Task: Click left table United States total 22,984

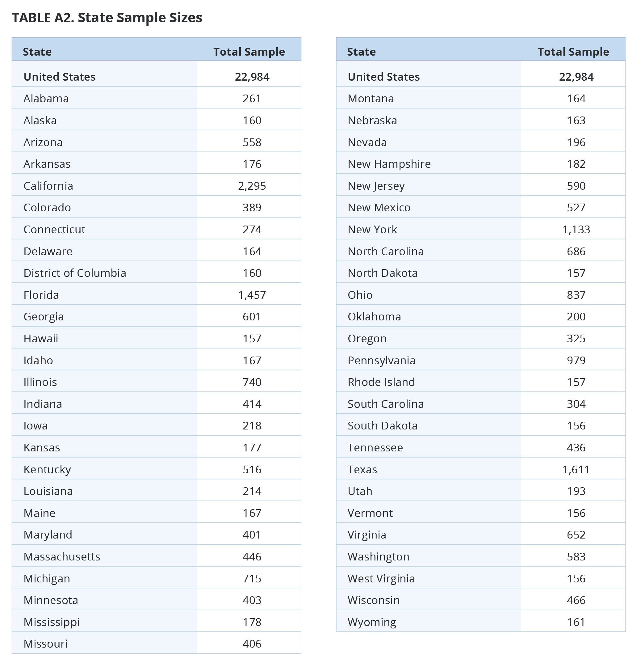Action: (252, 77)
